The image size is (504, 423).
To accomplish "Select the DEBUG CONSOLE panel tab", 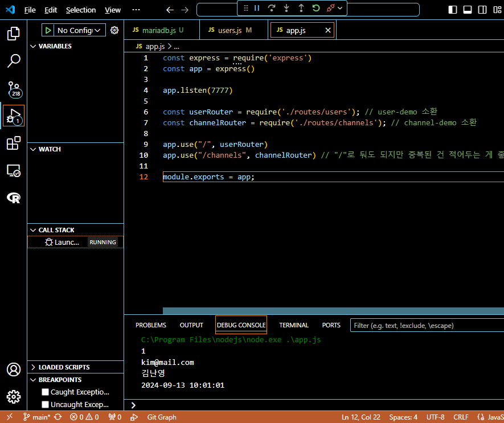I will [x=241, y=325].
